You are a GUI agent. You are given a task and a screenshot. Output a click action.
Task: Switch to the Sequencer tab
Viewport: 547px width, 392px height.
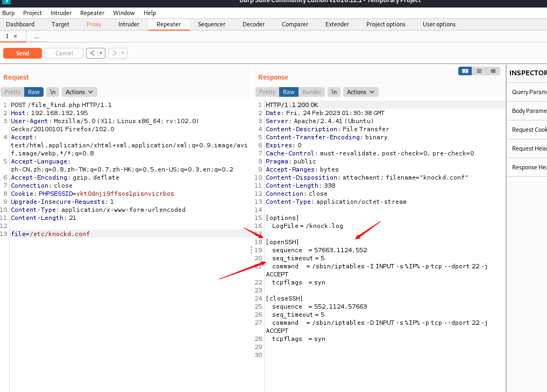coord(211,24)
